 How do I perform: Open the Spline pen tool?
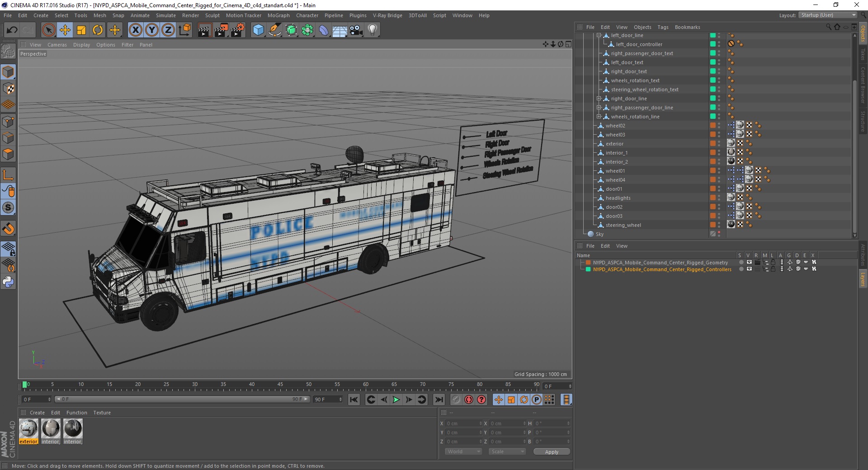pyautogui.click(x=274, y=30)
